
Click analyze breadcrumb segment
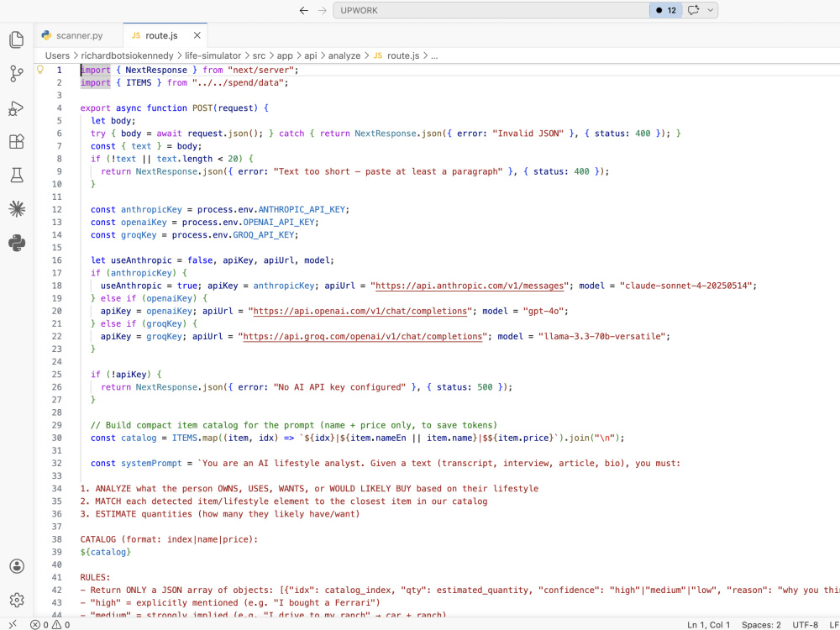tap(344, 55)
